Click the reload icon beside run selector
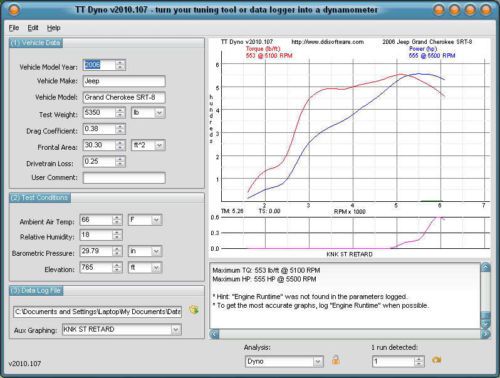The height and width of the screenshot is (378, 500). click(x=436, y=360)
